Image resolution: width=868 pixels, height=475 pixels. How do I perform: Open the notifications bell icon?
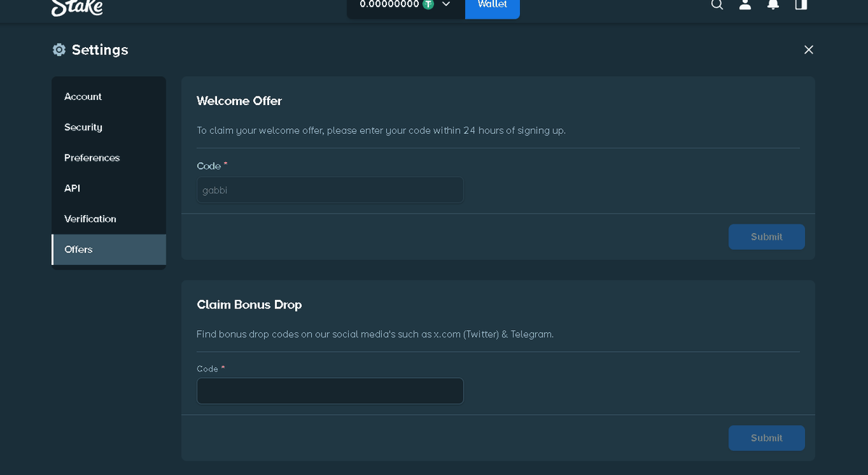coord(773,4)
